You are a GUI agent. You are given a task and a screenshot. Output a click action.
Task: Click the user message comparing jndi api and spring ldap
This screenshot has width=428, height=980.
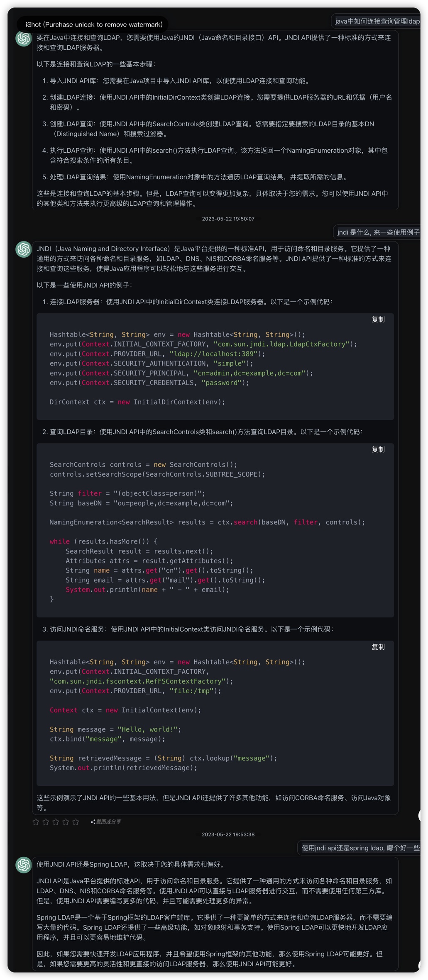[360, 848]
